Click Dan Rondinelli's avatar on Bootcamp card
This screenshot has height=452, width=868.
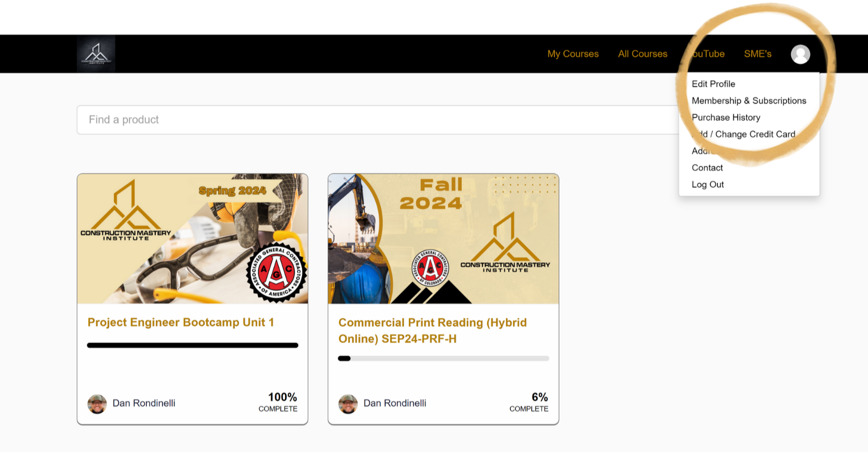coord(97,404)
